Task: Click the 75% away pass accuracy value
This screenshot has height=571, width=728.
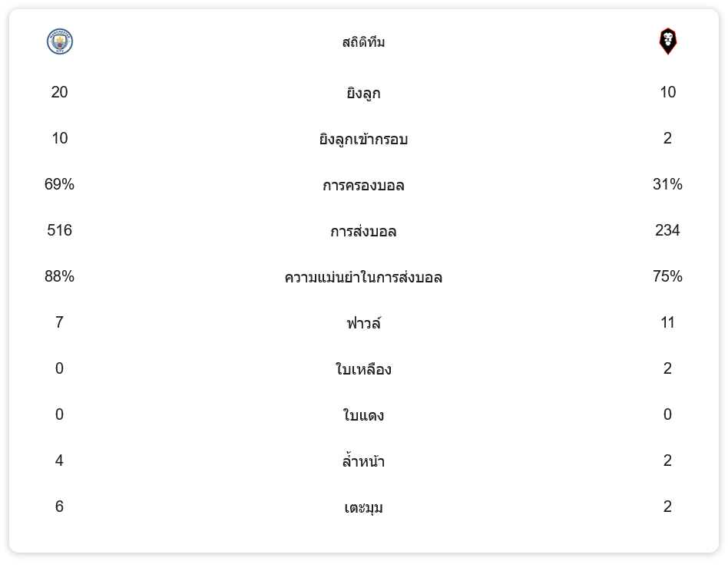Action: [667, 276]
